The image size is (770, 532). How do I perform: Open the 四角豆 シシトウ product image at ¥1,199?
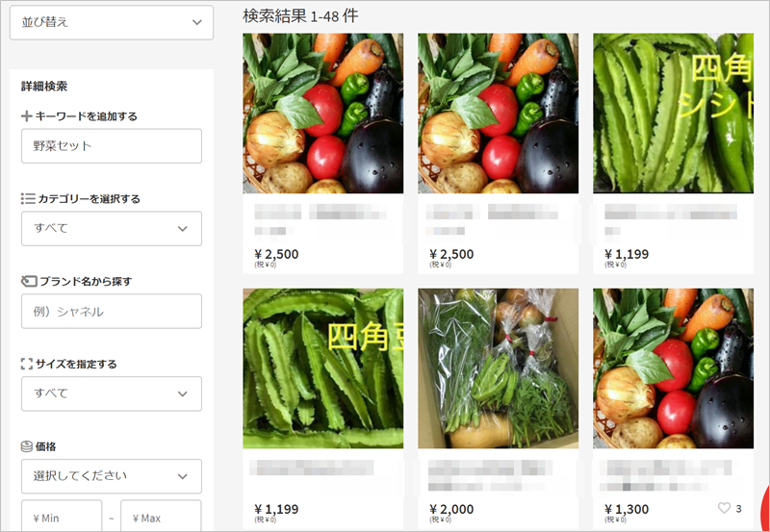pyautogui.click(x=673, y=114)
